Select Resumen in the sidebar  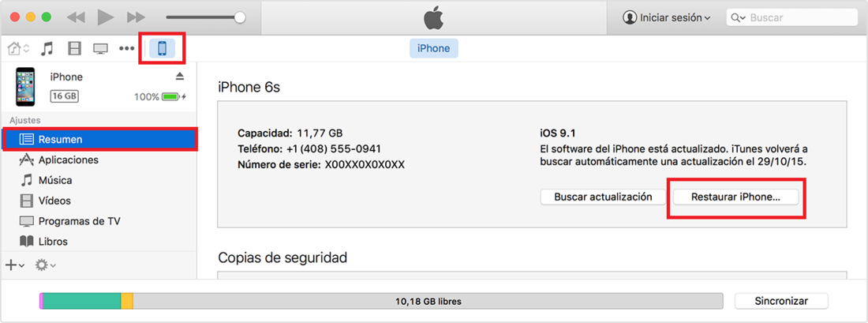[100, 140]
